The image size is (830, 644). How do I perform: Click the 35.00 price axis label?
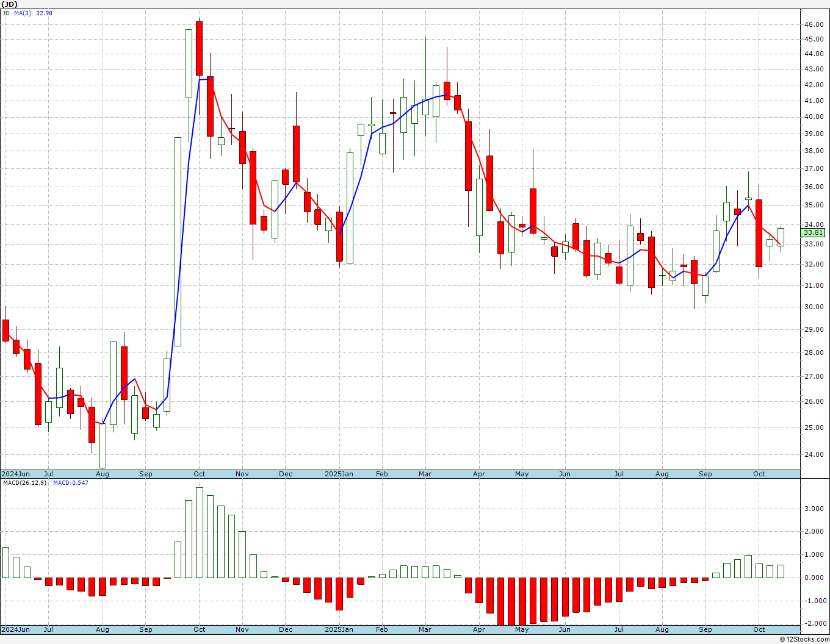(x=814, y=206)
